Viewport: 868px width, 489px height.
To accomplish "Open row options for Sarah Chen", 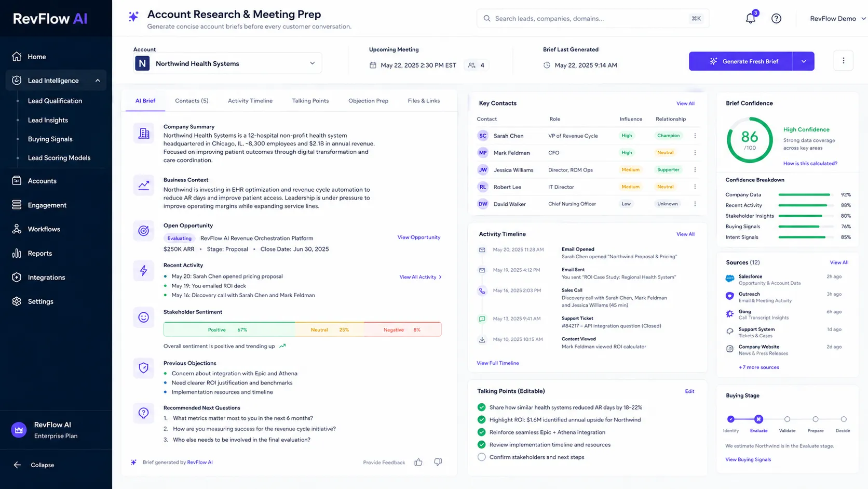I will pos(695,136).
